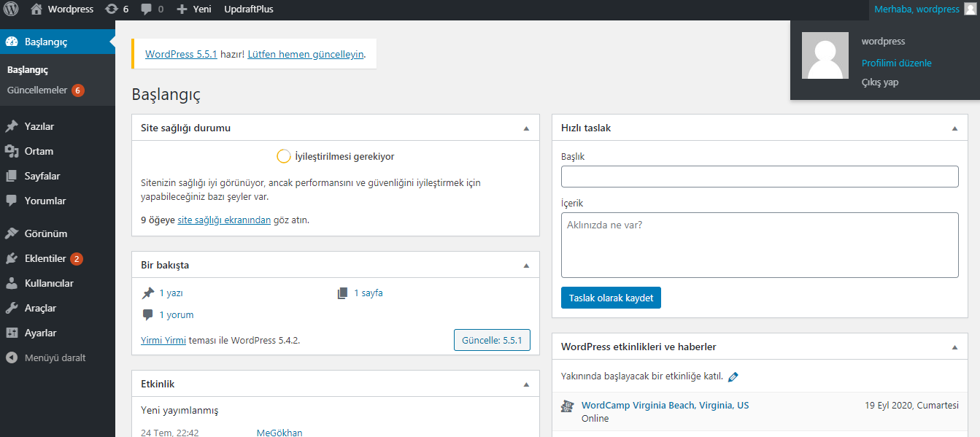Image resolution: width=980 pixels, height=437 pixels.
Task: Focus the İçerik text area
Action: pos(760,245)
